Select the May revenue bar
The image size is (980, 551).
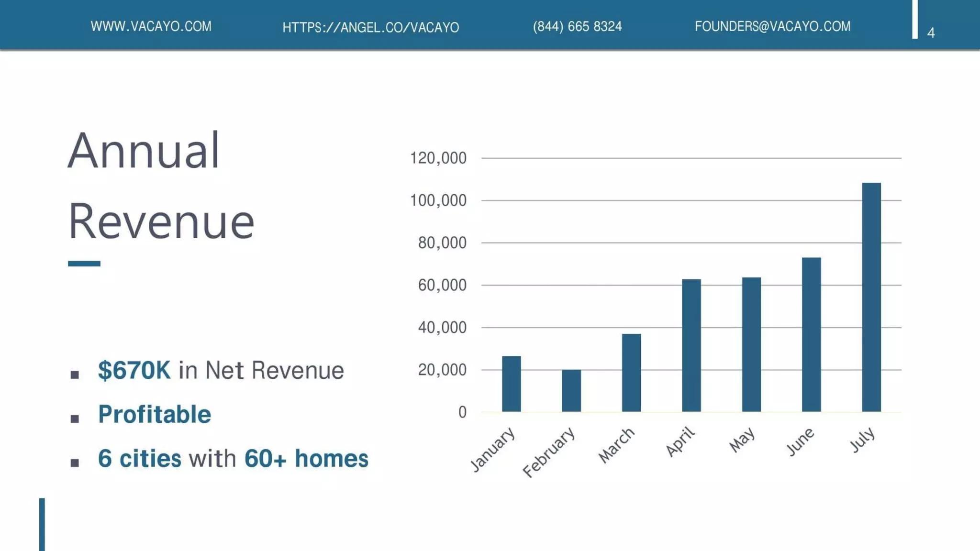tap(751, 344)
